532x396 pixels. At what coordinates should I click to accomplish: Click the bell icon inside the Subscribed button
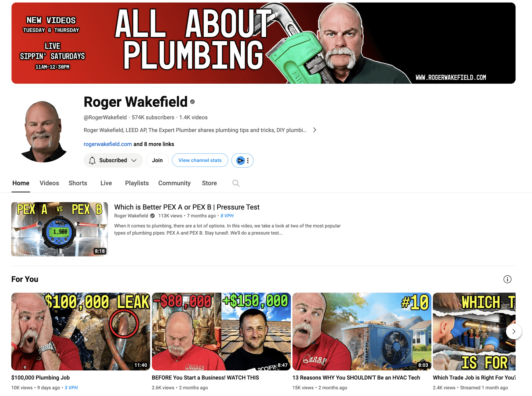(x=92, y=160)
